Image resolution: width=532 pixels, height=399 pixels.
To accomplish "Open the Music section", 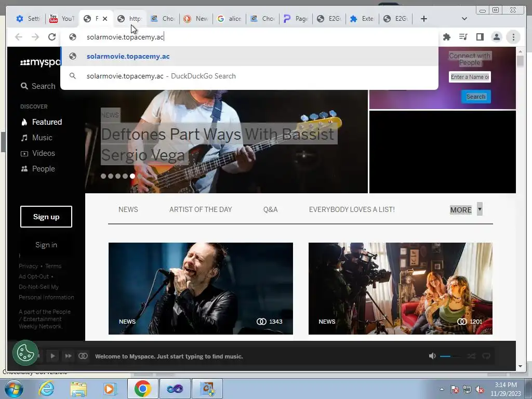I will click(37, 137).
